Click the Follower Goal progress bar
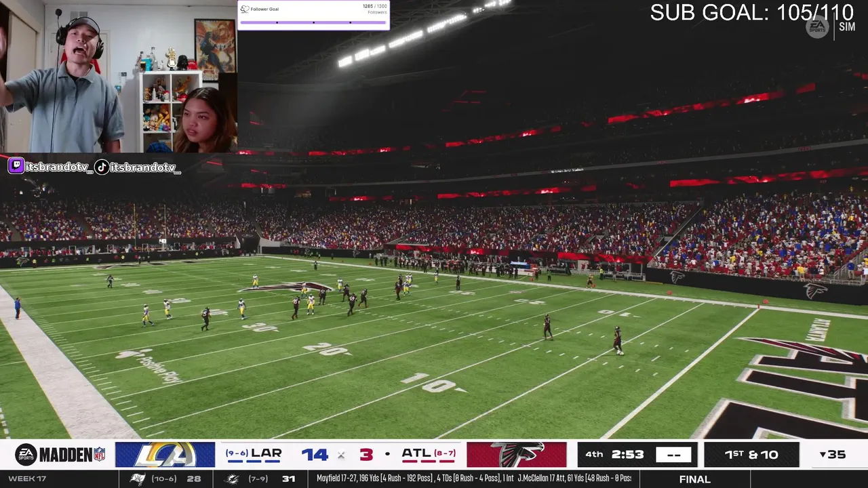Image resolution: width=868 pixels, height=488 pixels. (313, 22)
